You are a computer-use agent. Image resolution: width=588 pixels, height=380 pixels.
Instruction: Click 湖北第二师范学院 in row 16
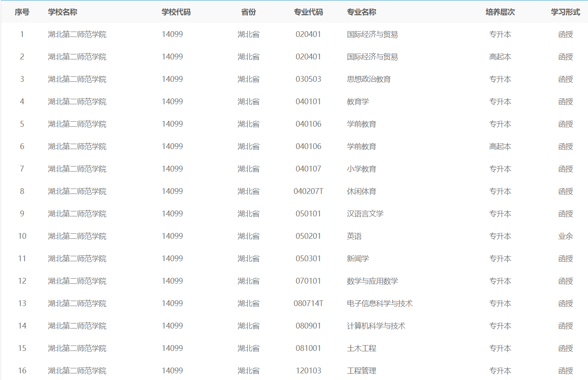pos(77,371)
